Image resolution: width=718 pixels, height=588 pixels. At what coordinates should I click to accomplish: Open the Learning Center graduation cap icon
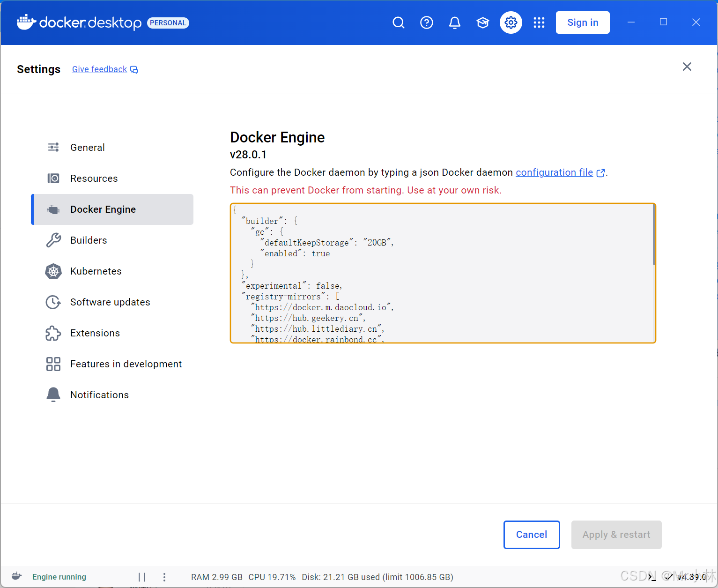tap(482, 22)
